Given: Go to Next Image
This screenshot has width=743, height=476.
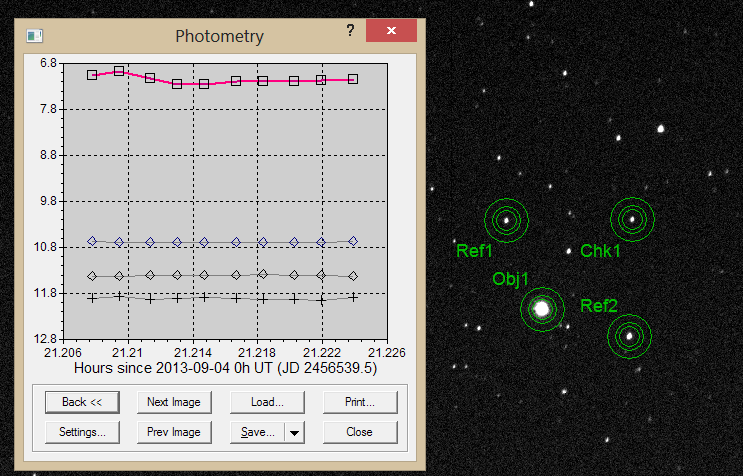Looking at the screenshot, I should pos(173,402).
